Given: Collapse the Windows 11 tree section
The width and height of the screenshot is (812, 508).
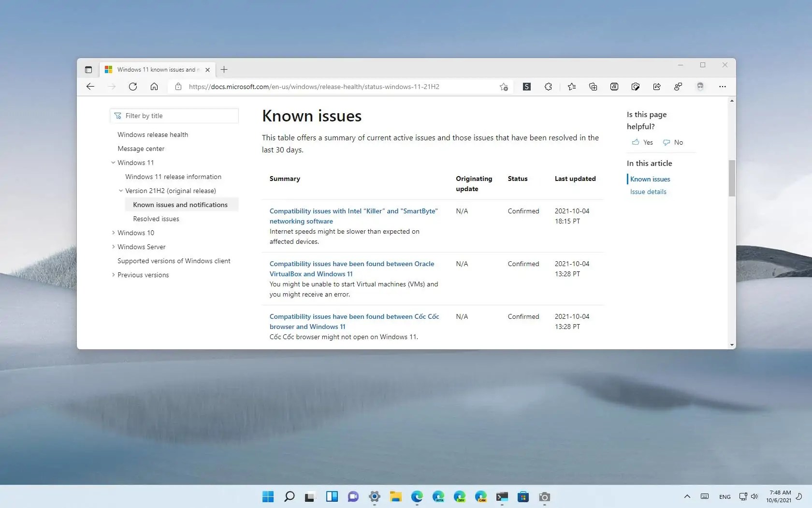Looking at the screenshot, I should [113, 163].
